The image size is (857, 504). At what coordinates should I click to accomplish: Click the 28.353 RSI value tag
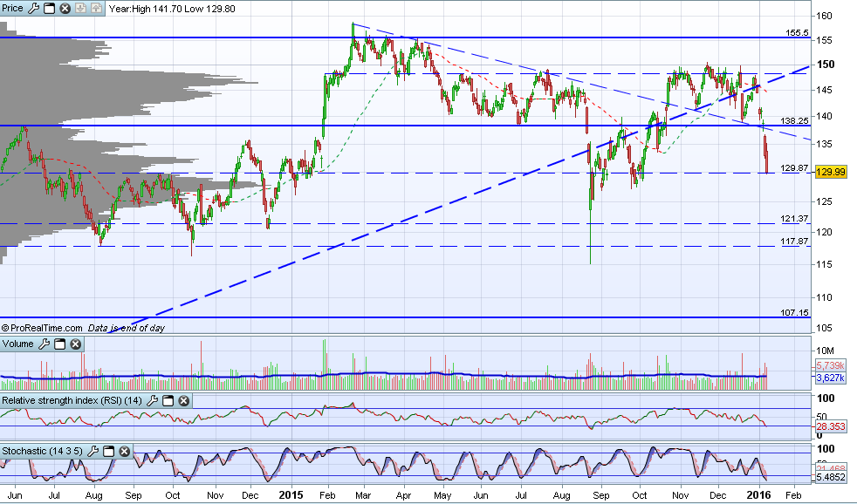coord(830,426)
